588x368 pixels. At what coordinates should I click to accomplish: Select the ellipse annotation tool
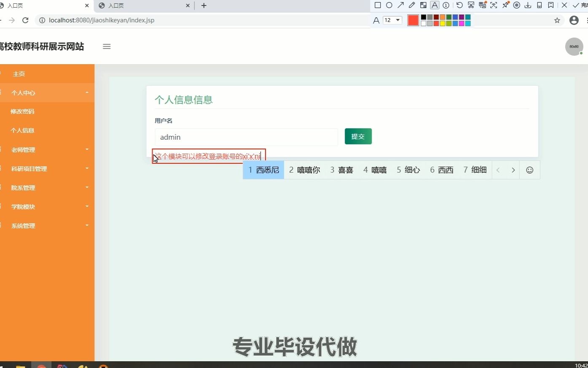click(x=389, y=5)
